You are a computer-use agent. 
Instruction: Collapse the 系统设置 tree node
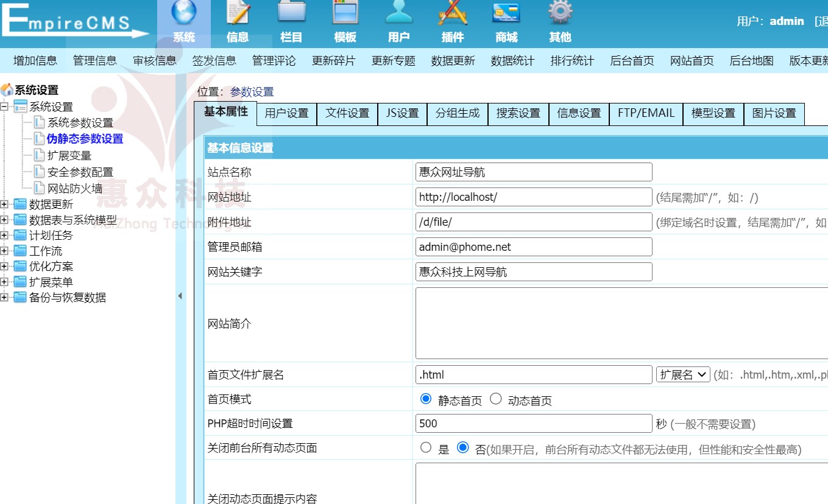[x=5, y=107]
